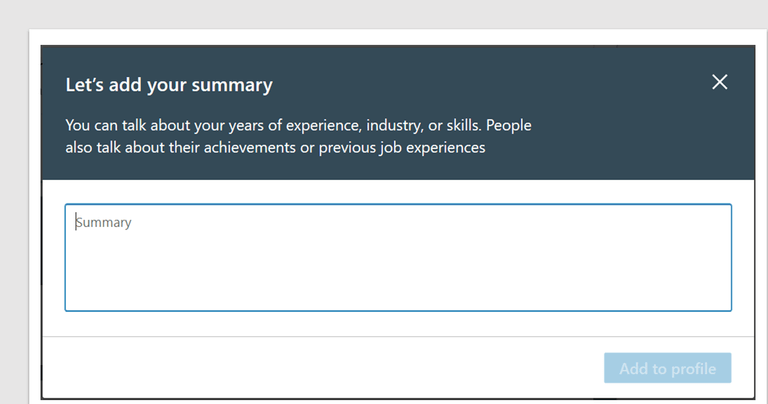Click the Add to profile button
Viewport: 768px width, 404px height.
pos(668,368)
